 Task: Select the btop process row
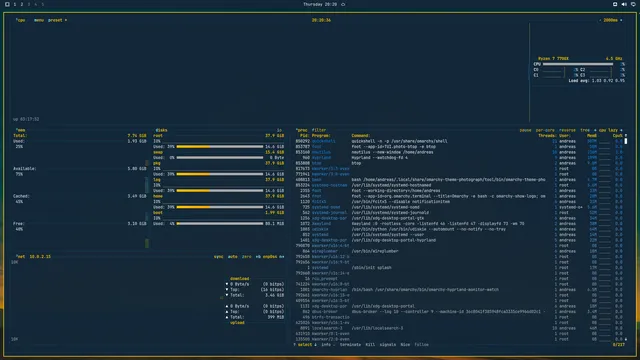[459, 163]
